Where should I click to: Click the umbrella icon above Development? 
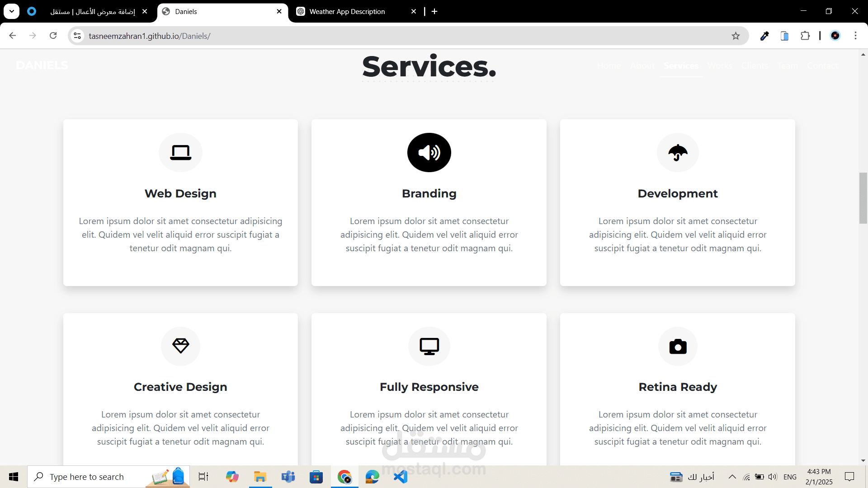(x=678, y=153)
